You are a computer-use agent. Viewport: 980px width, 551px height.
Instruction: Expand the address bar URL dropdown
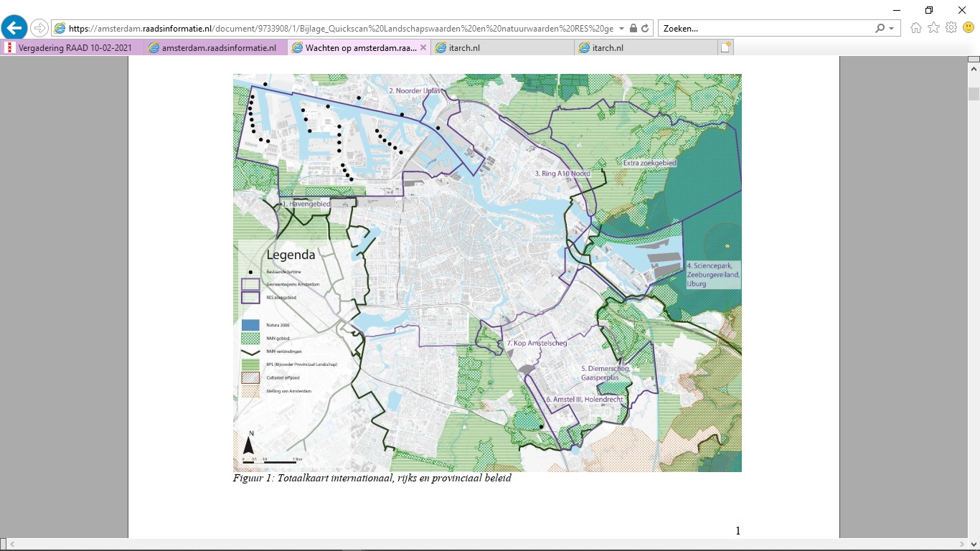pos(621,29)
